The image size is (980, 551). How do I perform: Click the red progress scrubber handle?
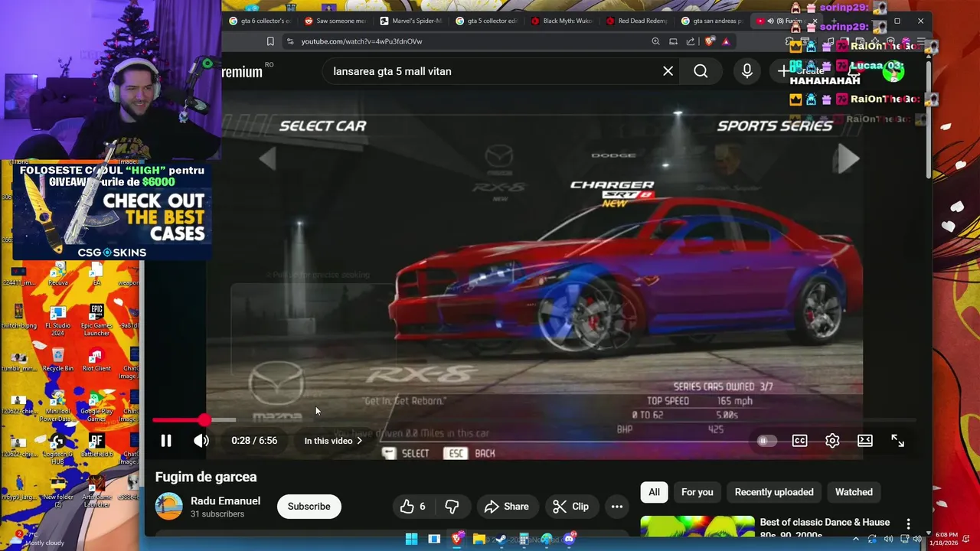click(x=204, y=420)
